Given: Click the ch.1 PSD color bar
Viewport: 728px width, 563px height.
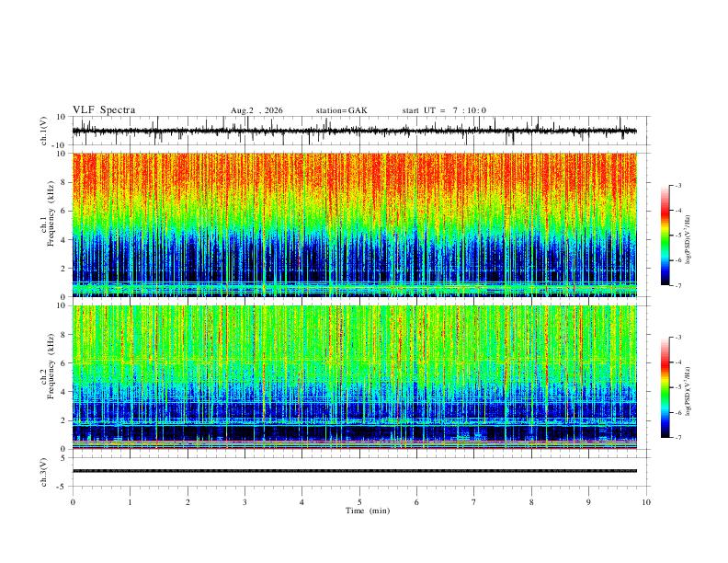Looking at the screenshot, I should coord(665,236).
